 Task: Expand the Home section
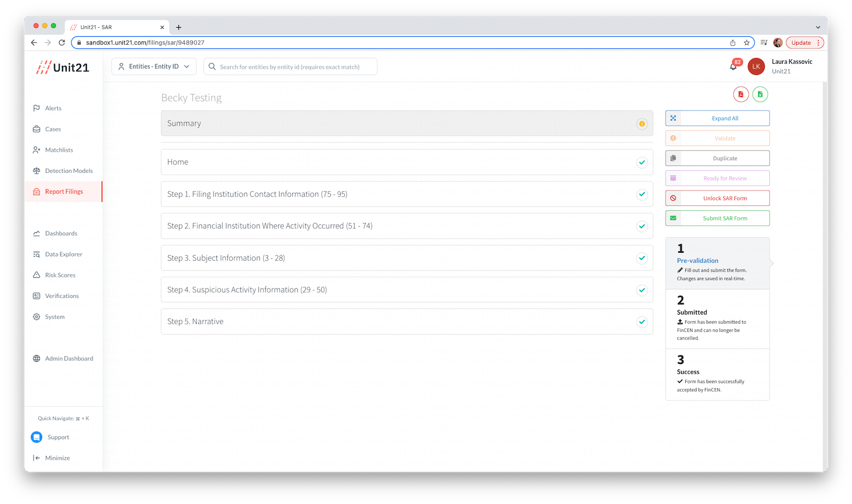[407, 162]
